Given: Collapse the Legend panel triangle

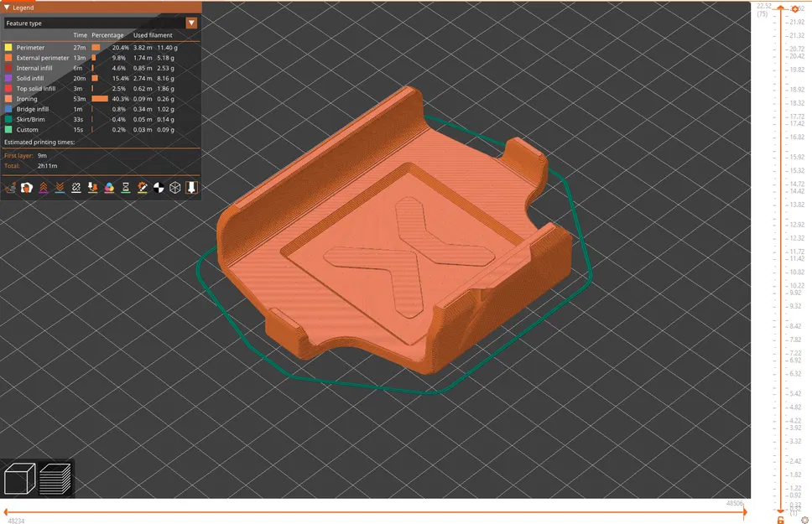Looking at the screenshot, I should point(7,8).
